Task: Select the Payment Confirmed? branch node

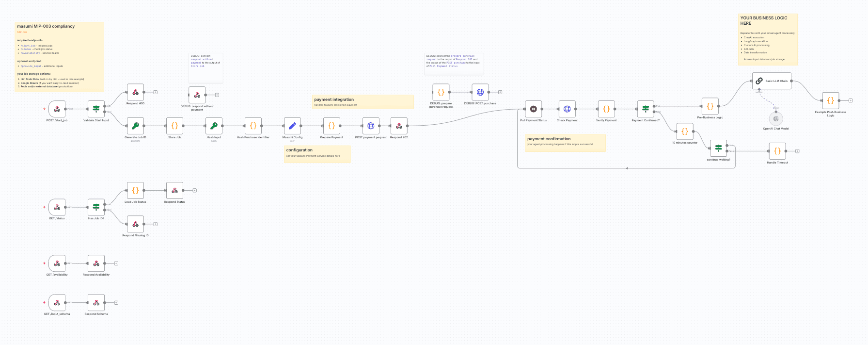Action: point(646,109)
